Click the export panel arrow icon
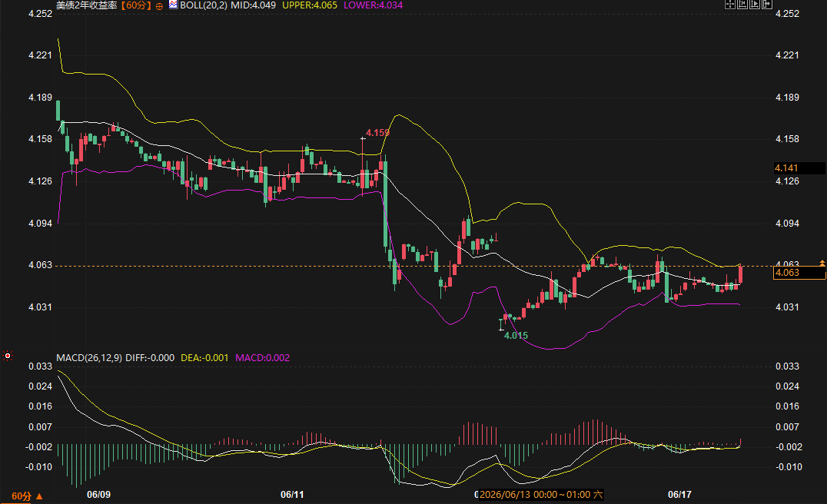The height and width of the screenshot is (504, 827). click(x=767, y=4)
